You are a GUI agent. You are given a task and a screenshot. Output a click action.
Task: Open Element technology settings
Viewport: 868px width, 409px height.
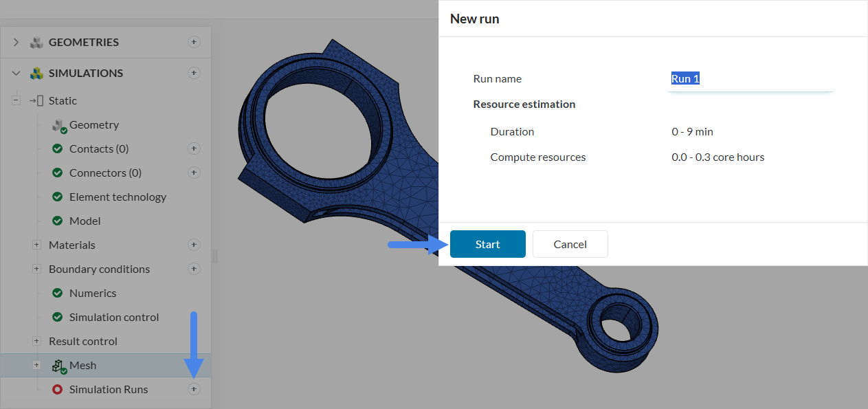[x=118, y=197]
